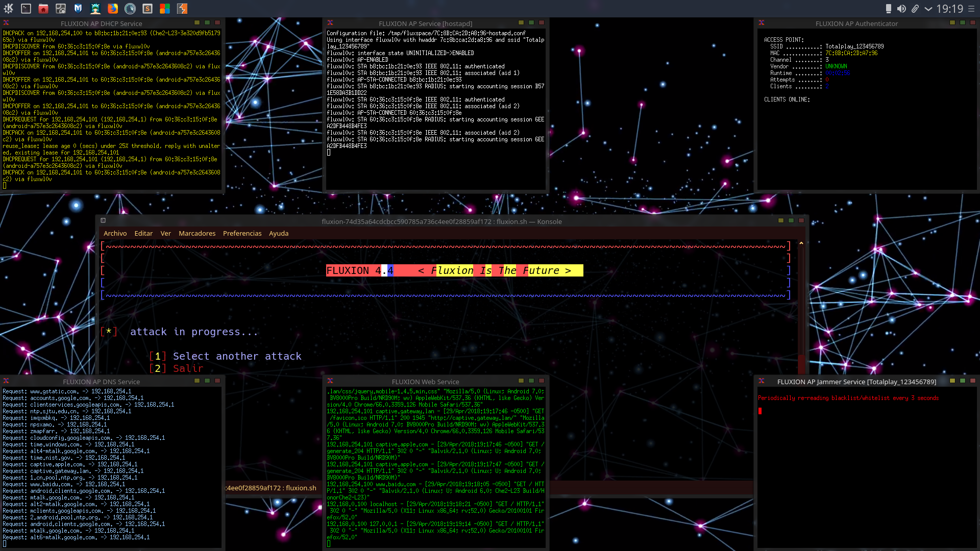Viewport: 980px width, 551px height.
Task: Click the DNS request line for captive.gateway.lan
Action: click(73, 471)
